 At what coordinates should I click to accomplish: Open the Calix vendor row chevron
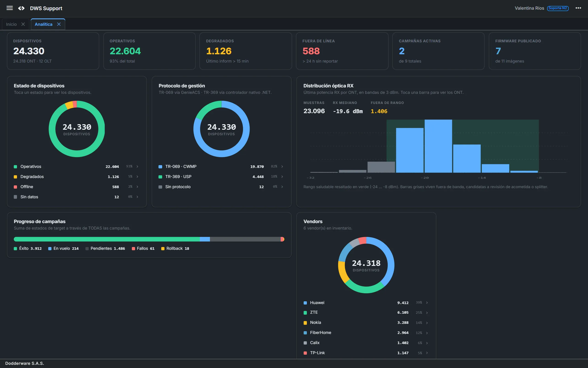(x=427, y=343)
